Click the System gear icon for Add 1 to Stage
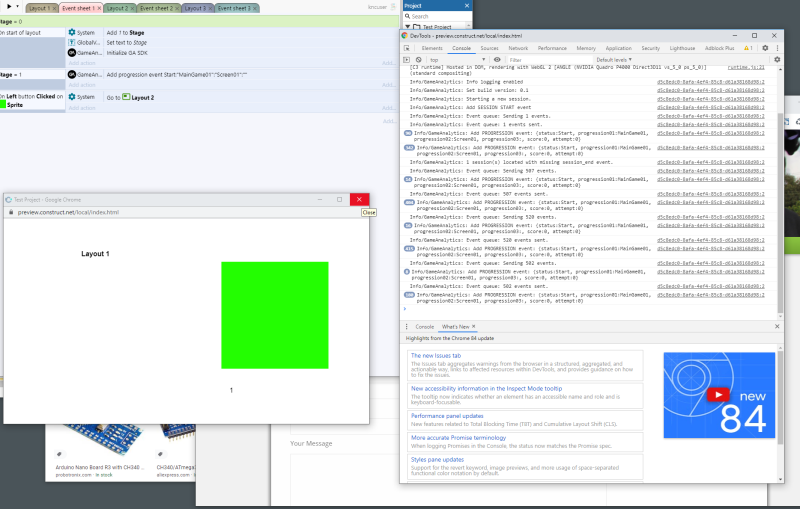This screenshot has height=509, width=800. 72,32
